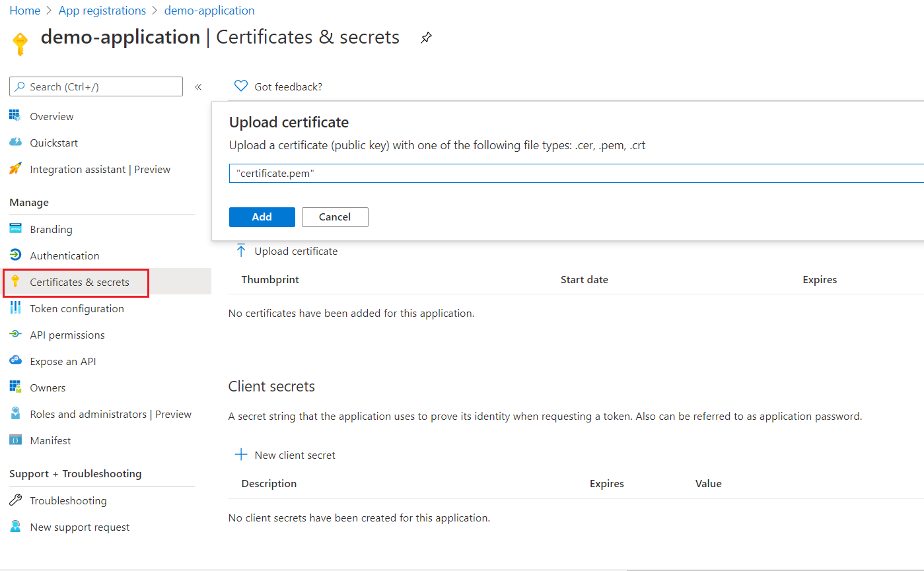
Task: Click the Add button to upload certificate
Action: coord(262,217)
